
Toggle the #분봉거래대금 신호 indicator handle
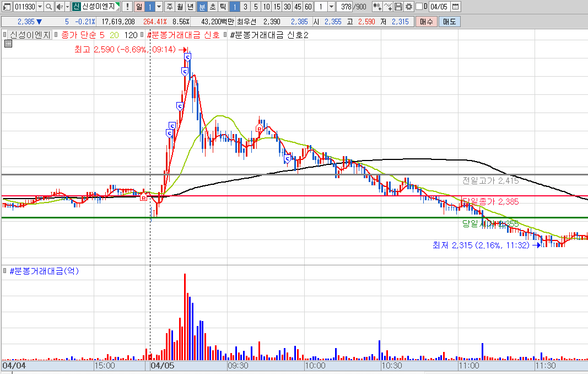(142, 35)
